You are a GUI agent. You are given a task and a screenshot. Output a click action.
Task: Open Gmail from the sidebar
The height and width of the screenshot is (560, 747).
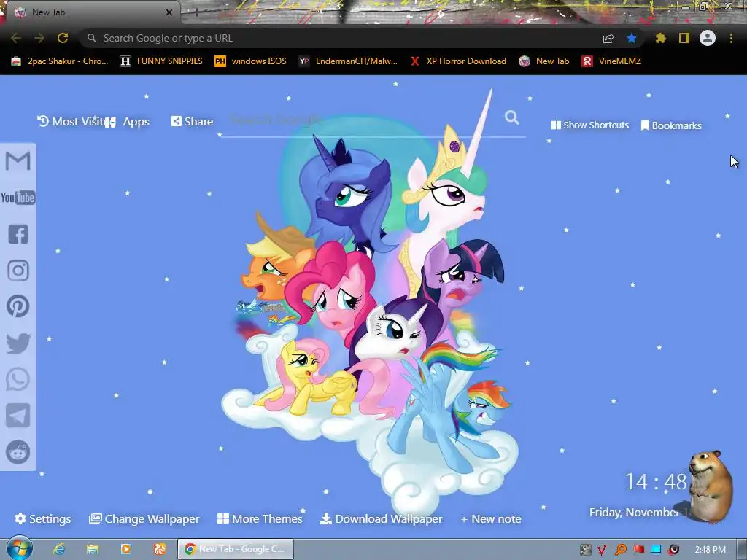[x=18, y=160]
